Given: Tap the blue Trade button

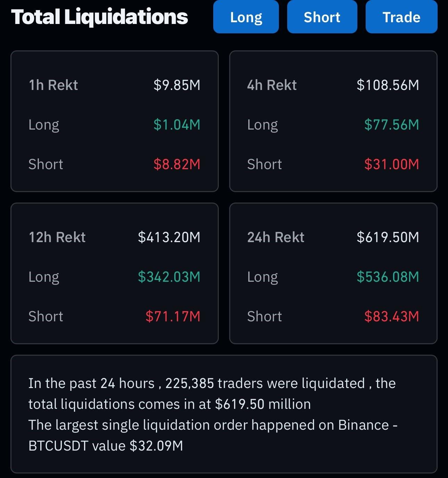Looking at the screenshot, I should [401, 17].
